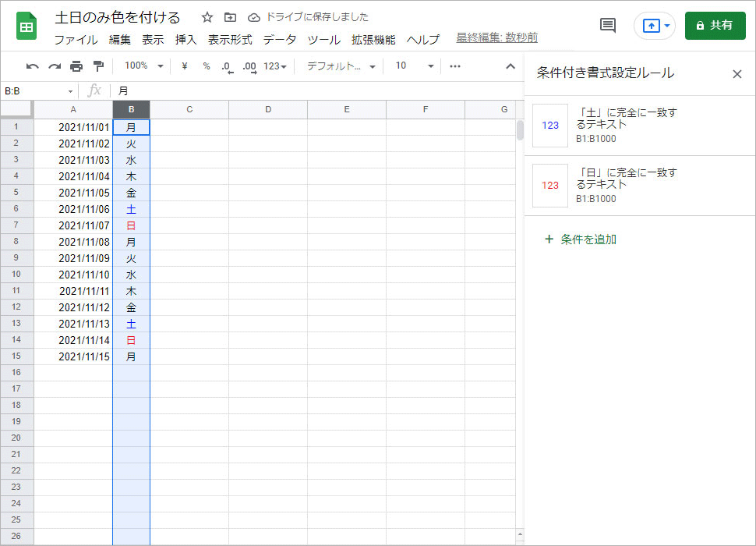
Task: Select row 1 header
Action: [16, 127]
